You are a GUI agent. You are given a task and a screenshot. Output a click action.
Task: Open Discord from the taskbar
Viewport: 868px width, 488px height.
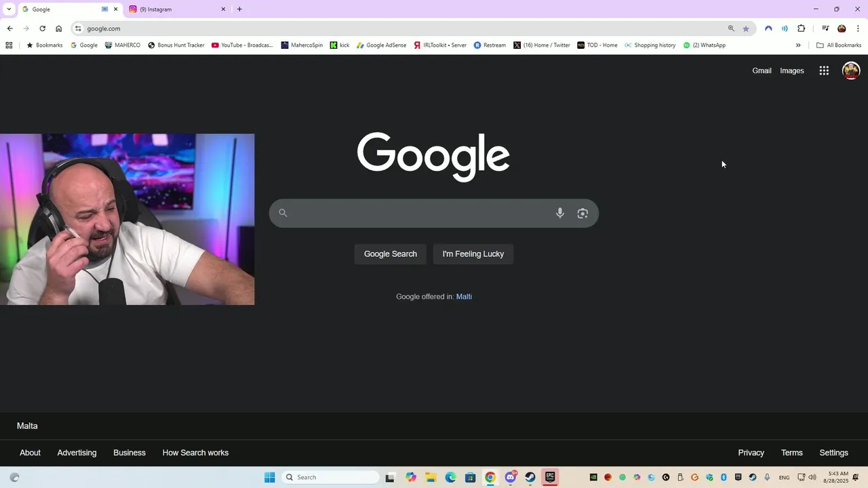click(x=511, y=477)
